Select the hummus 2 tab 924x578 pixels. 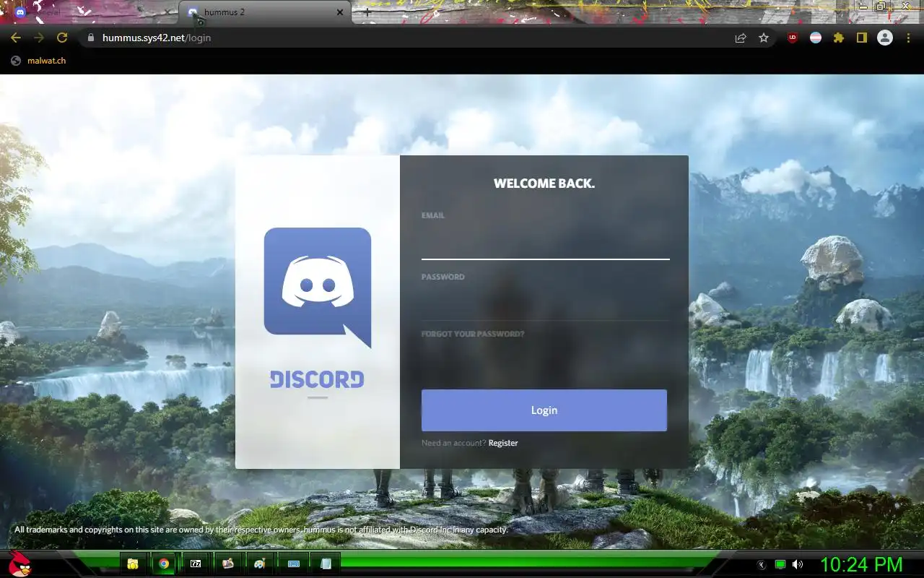(265, 12)
